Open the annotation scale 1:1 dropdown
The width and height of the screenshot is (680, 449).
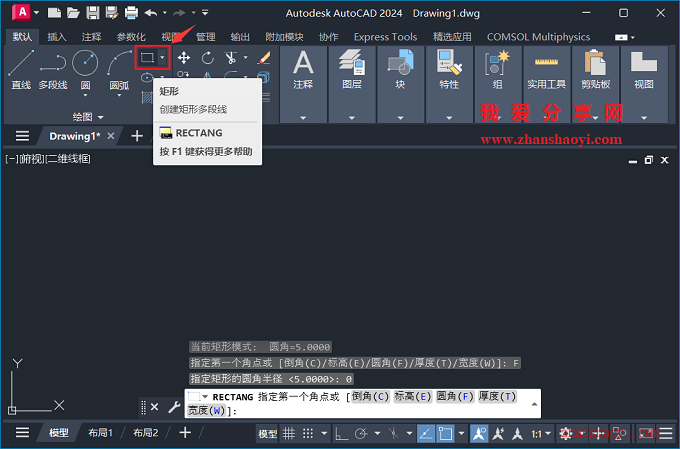[541, 433]
